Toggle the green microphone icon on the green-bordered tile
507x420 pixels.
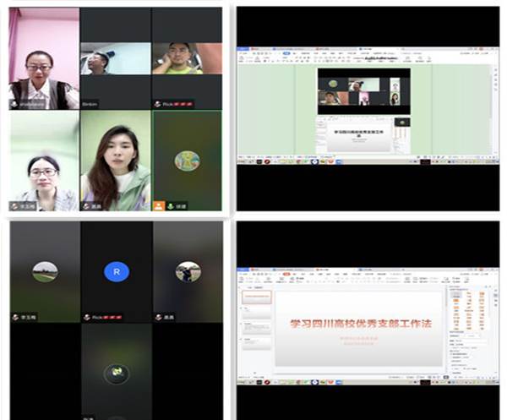(170, 205)
